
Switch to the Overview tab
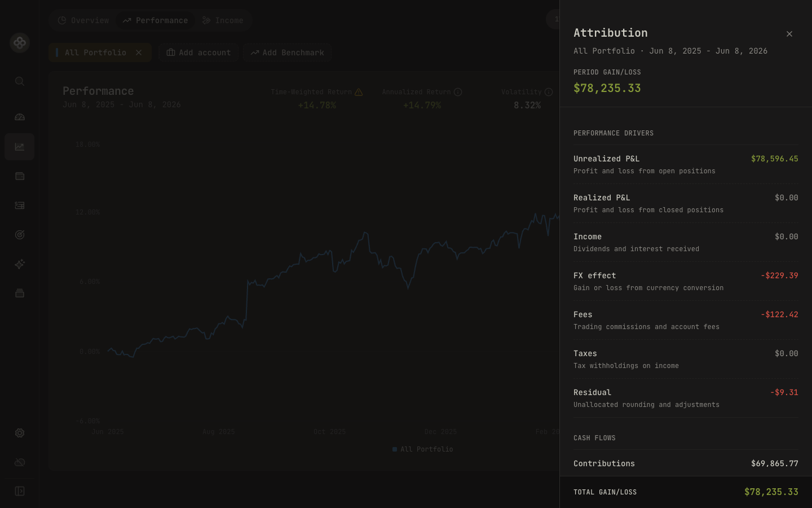(83, 20)
